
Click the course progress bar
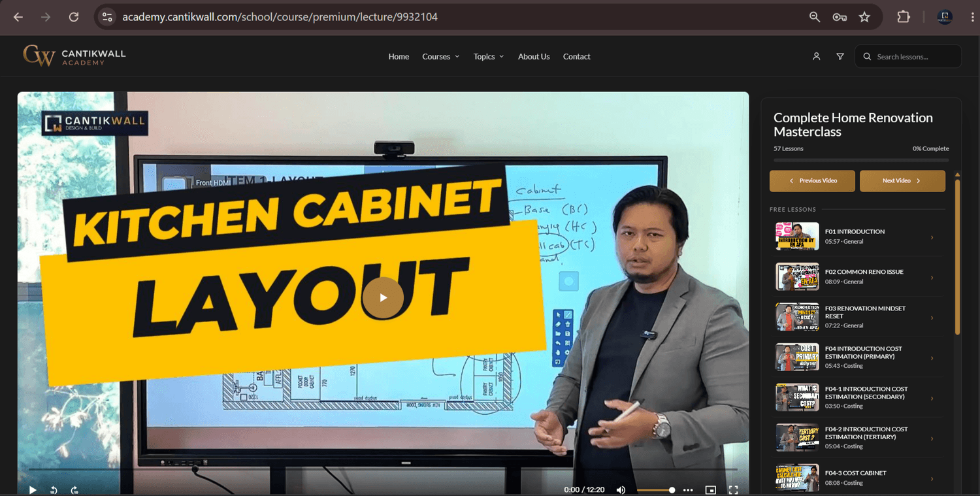pos(861,160)
